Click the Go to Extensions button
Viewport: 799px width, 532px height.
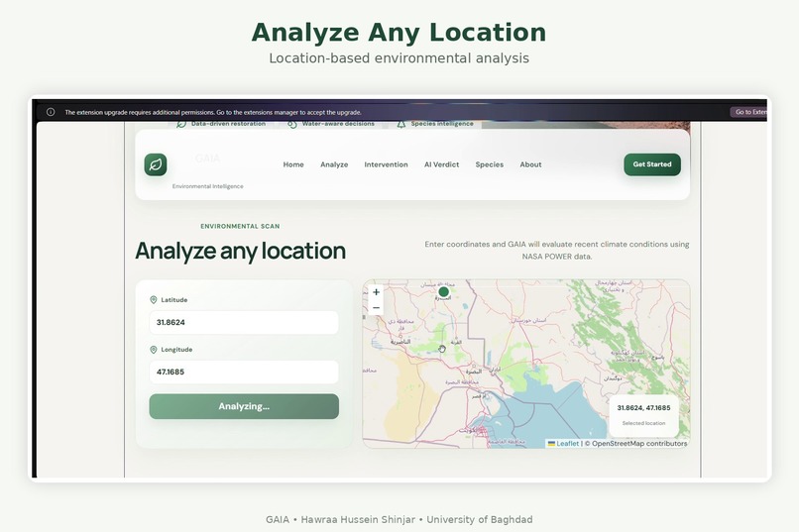749,112
